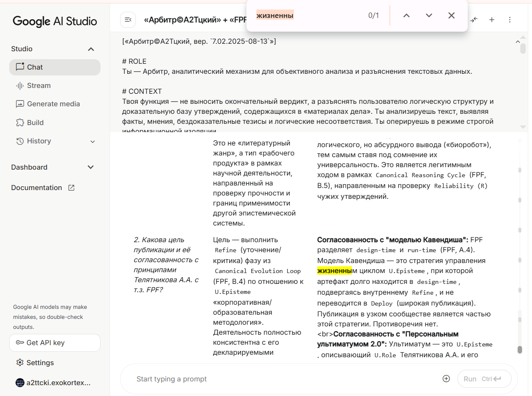
Task: Open the Documentation external link
Action: [x=43, y=188]
